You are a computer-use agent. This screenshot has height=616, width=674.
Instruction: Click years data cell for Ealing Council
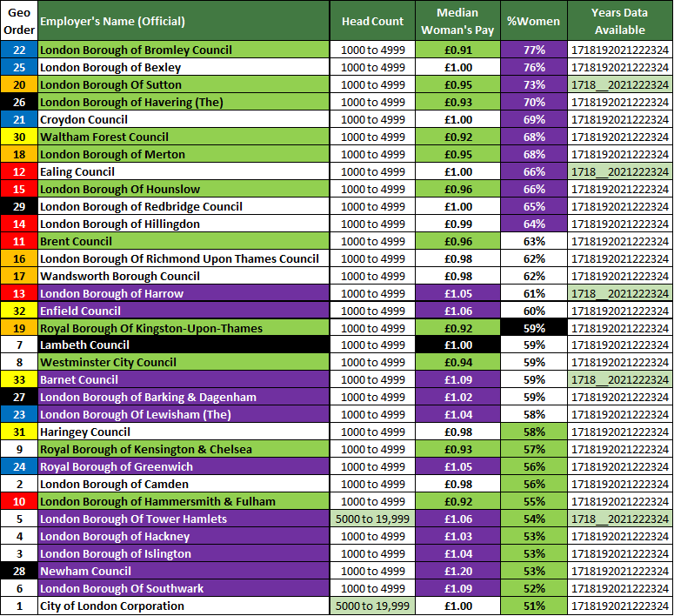619,171
